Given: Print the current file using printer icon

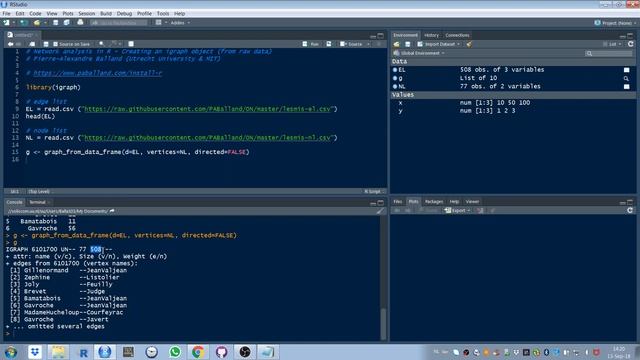Looking at the screenshot, I should [x=80, y=22].
